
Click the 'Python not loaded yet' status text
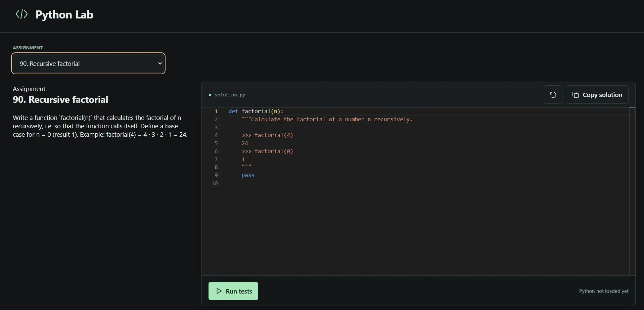(x=603, y=291)
